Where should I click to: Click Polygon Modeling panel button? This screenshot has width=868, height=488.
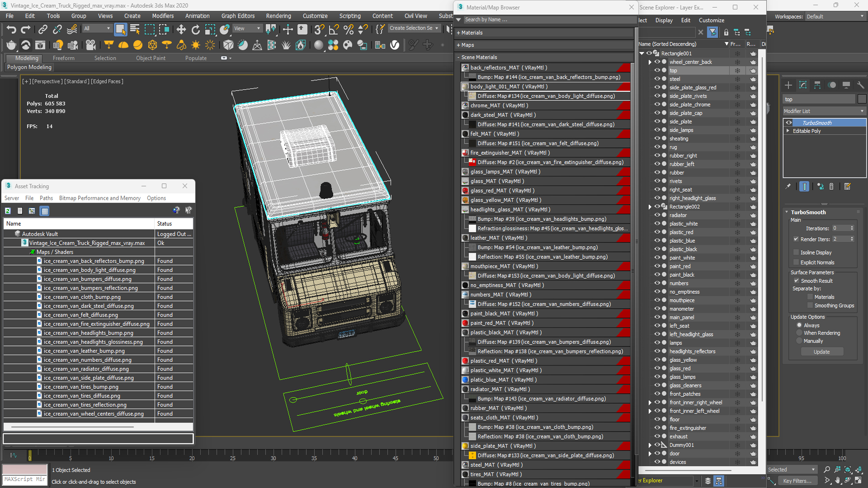point(29,67)
